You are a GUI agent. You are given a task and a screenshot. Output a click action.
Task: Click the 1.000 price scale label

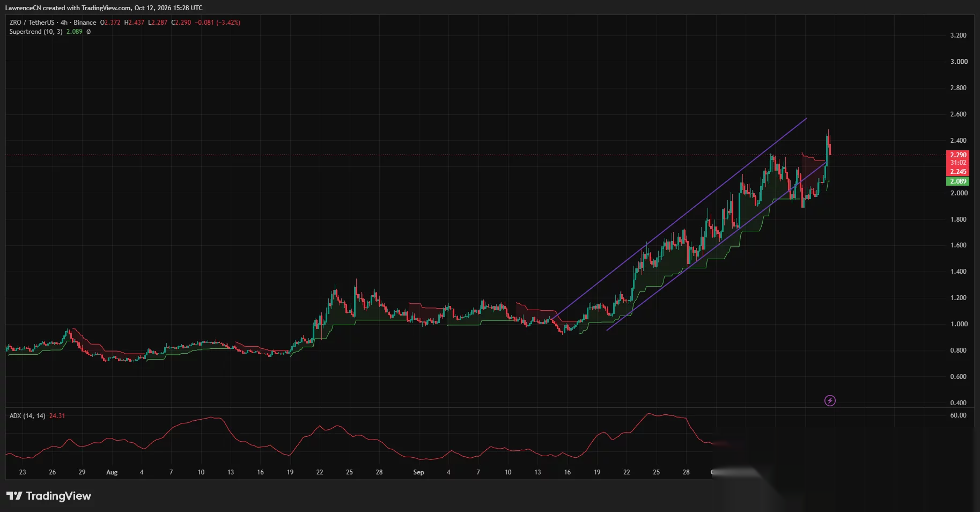click(x=959, y=324)
